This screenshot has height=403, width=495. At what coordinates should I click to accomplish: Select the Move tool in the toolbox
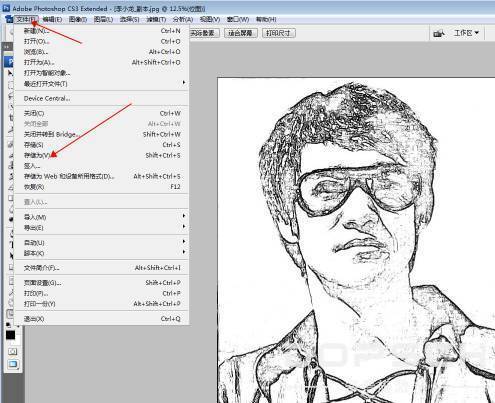[10, 73]
